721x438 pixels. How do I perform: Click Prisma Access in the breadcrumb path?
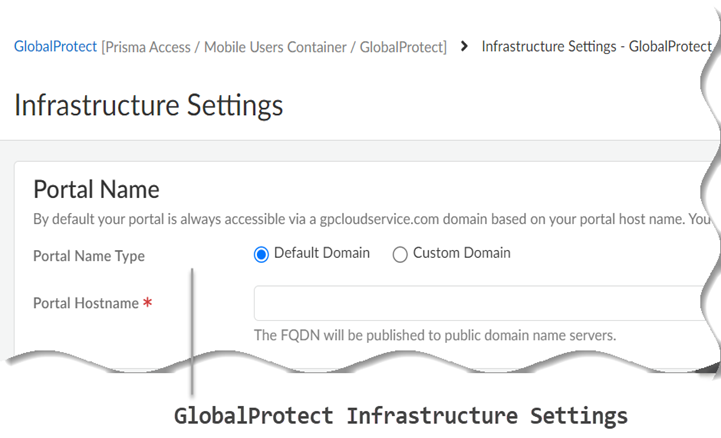tap(151, 46)
